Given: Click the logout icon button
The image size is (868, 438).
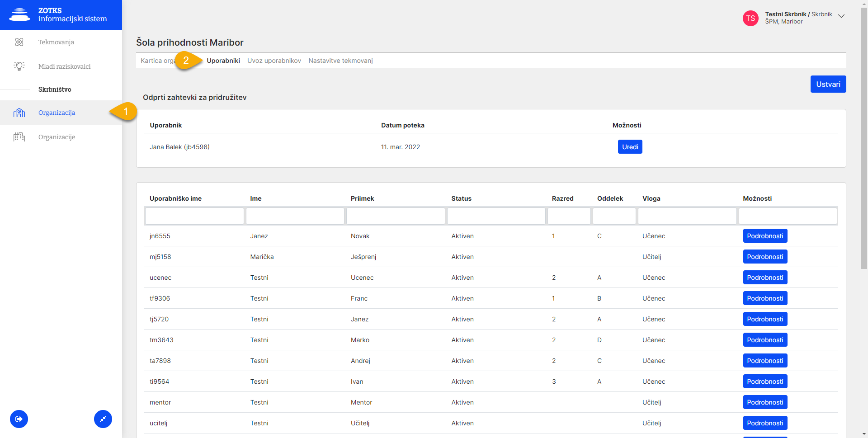Looking at the screenshot, I should point(19,419).
